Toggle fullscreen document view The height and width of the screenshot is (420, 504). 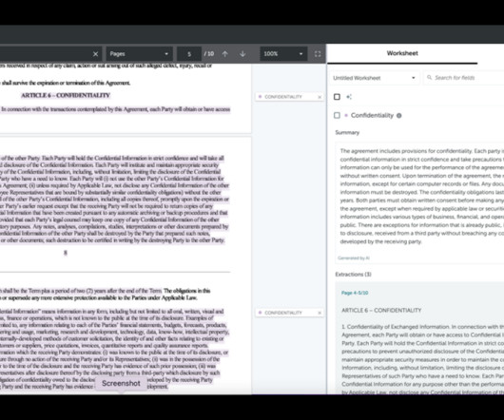pyautogui.click(x=318, y=54)
